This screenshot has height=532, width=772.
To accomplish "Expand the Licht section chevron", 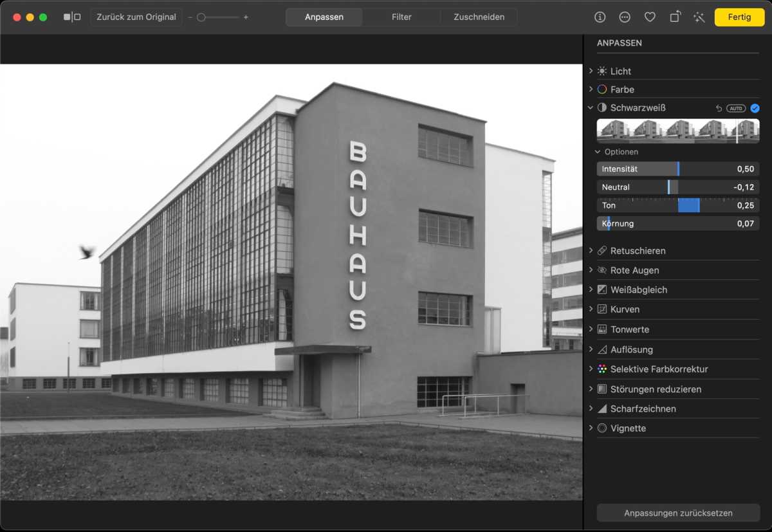I will click(x=591, y=71).
